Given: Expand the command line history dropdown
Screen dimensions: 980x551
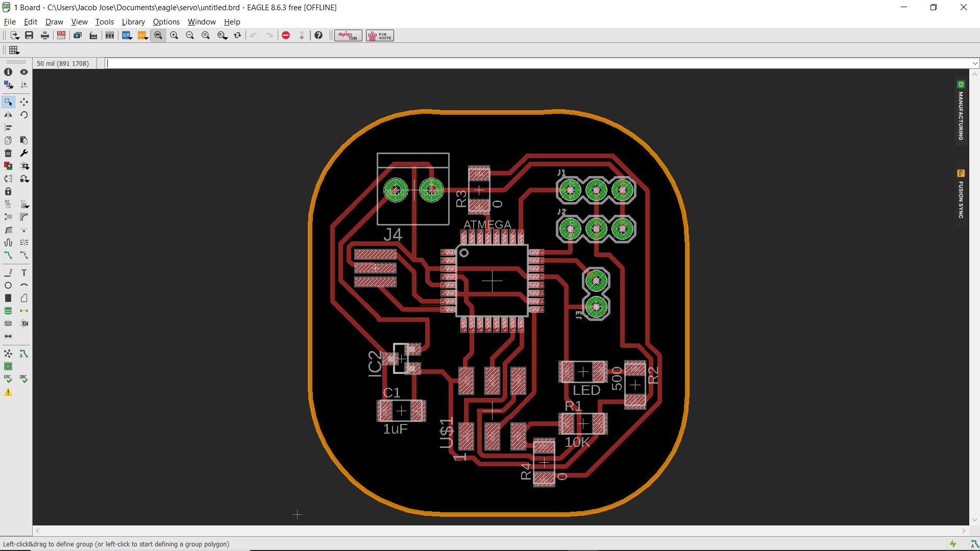Looking at the screenshot, I should [974, 63].
